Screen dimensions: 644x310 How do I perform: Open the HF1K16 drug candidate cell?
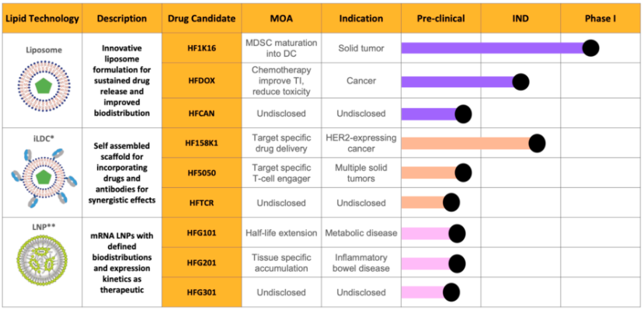[202, 48]
